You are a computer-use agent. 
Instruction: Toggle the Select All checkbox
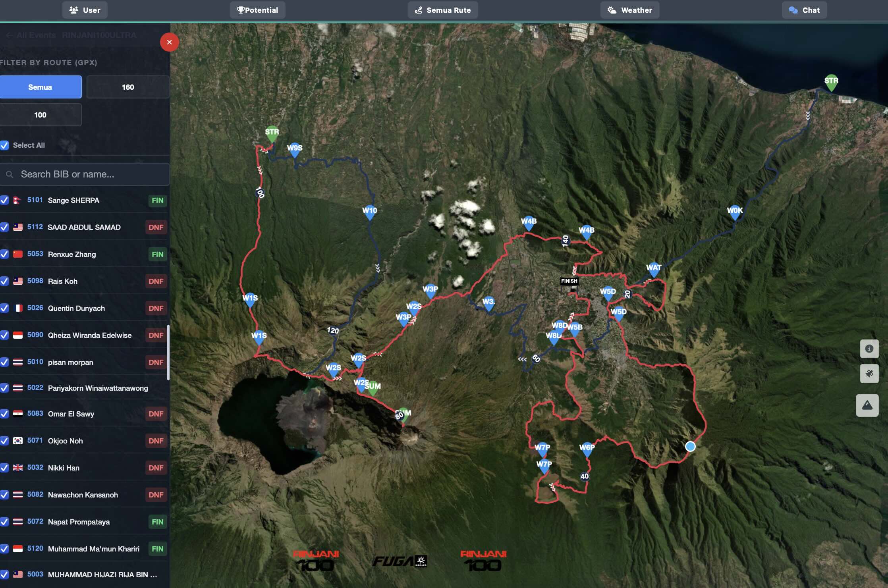point(4,145)
